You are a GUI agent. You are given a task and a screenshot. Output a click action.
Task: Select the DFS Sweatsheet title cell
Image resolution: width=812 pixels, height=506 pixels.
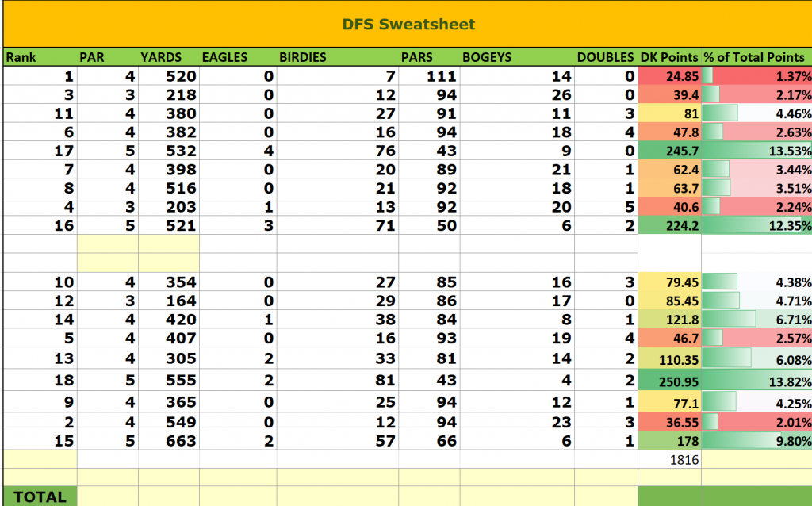408,24
